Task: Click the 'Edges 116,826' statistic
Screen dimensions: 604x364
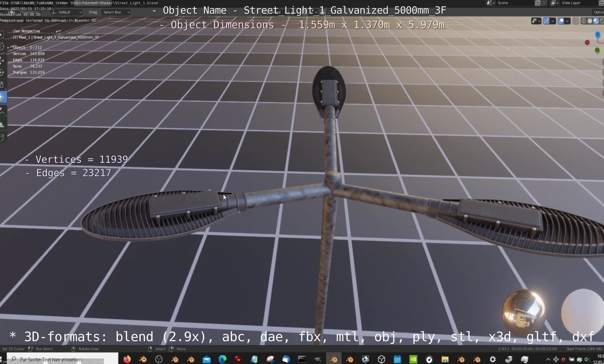Action: tap(29, 60)
